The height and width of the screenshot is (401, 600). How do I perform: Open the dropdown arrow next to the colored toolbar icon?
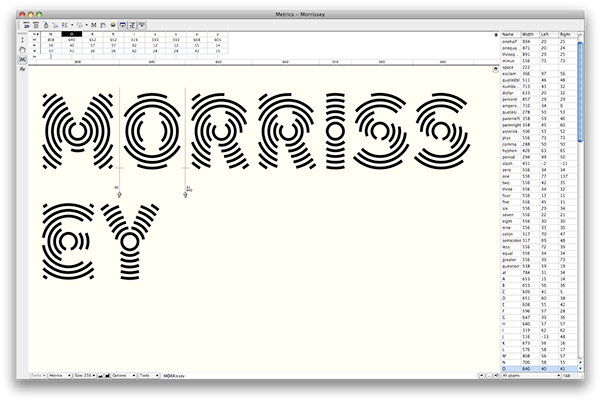(x=72, y=25)
